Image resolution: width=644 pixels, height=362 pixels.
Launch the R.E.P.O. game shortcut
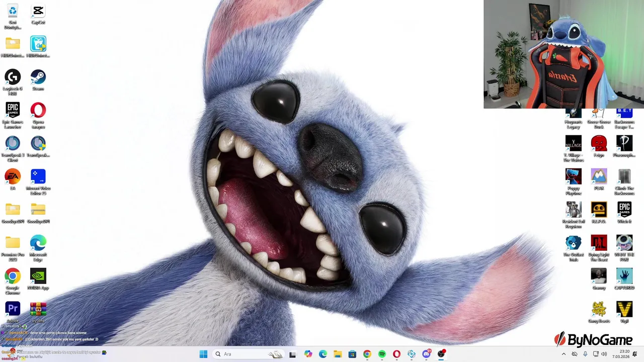pyautogui.click(x=599, y=213)
